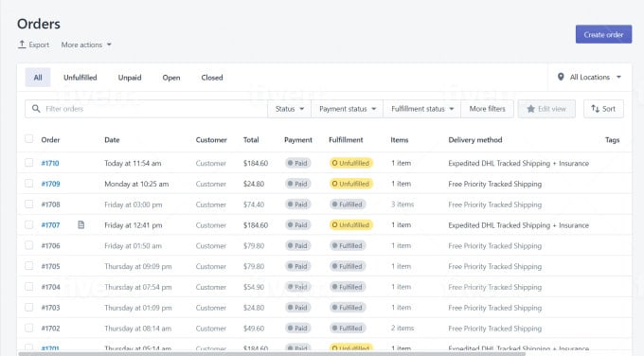
Task: Click the Unfulfilled badge on order #1707
Action: pos(350,225)
